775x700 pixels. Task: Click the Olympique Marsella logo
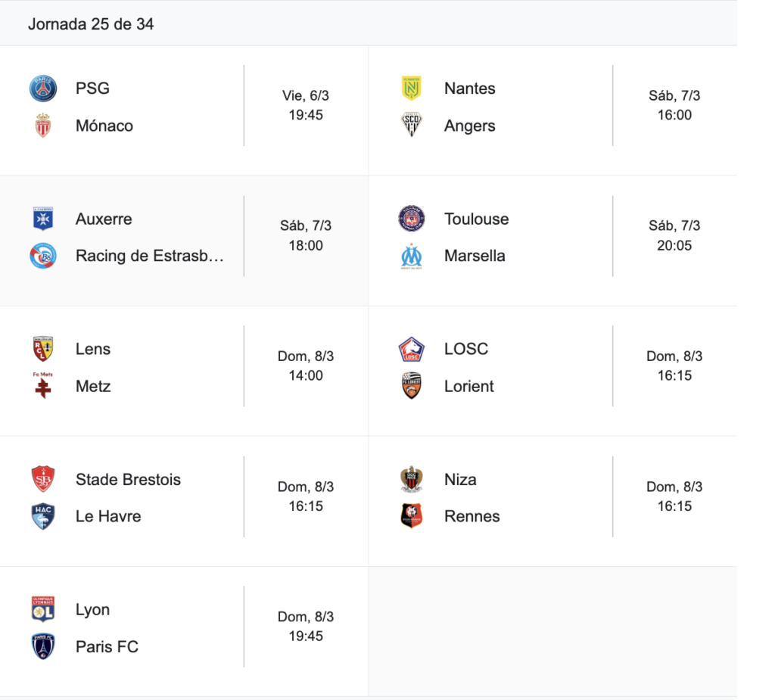pyautogui.click(x=412, y=256)
